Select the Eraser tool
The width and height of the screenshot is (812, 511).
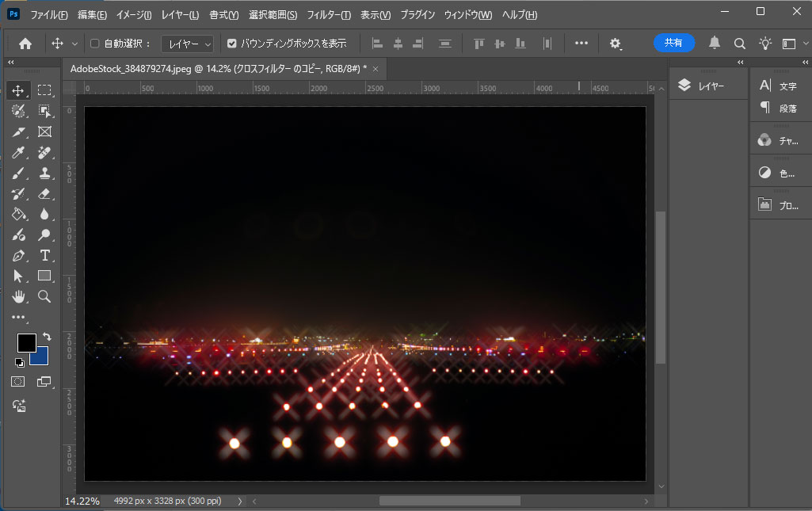[44, 193]
